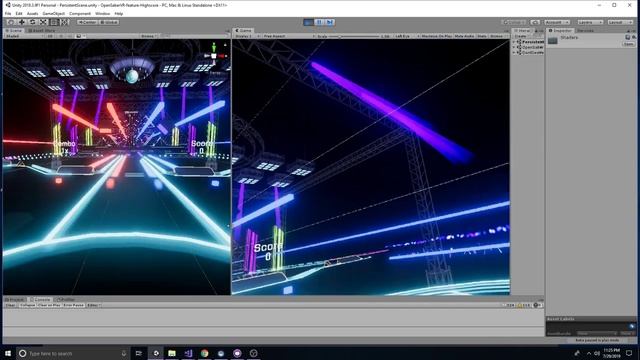The height and width of the screenshot is (360, 640).
Task: Adjust the Game view Scale slider
Action: tap(354, 36)
